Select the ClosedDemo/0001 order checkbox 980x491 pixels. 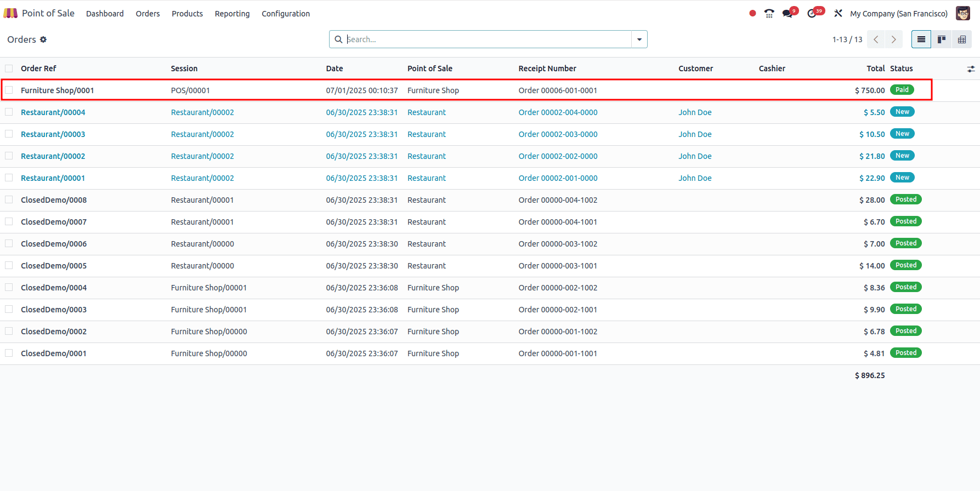coord(9,353)
